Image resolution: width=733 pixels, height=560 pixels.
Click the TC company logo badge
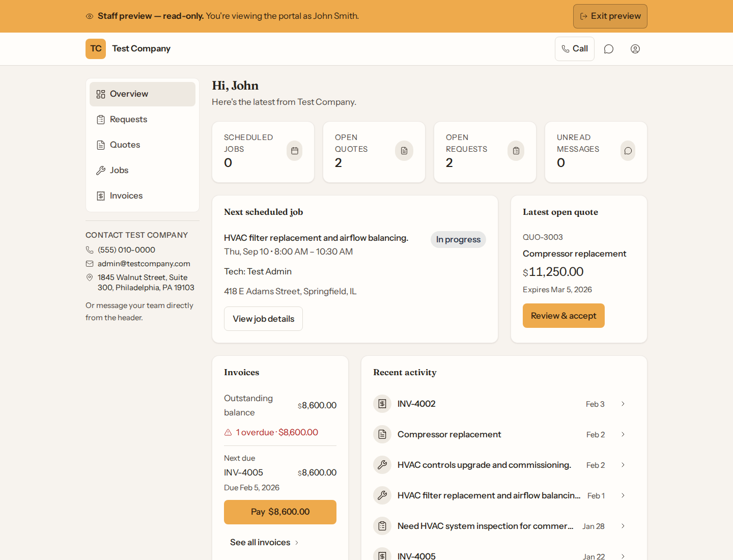96,49
